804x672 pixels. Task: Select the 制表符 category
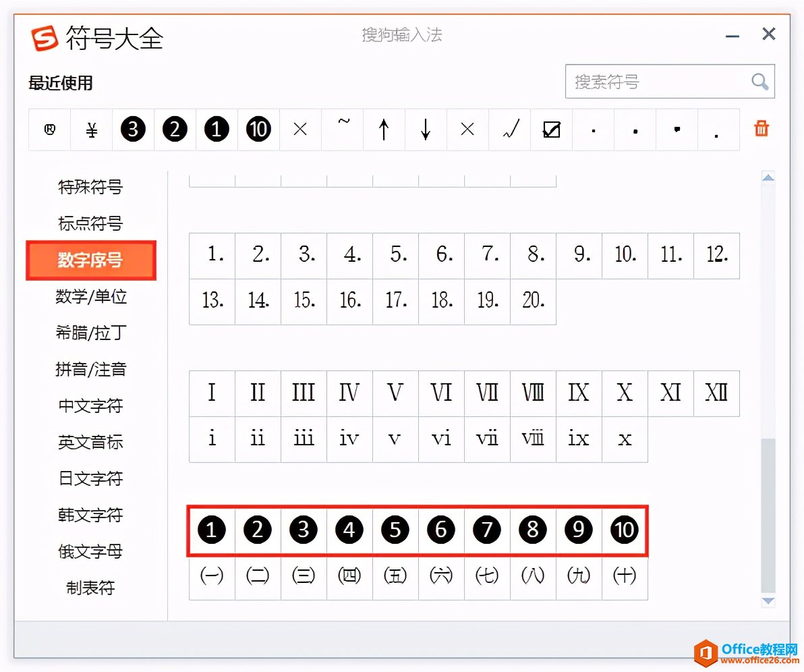(x=91, y=588)
